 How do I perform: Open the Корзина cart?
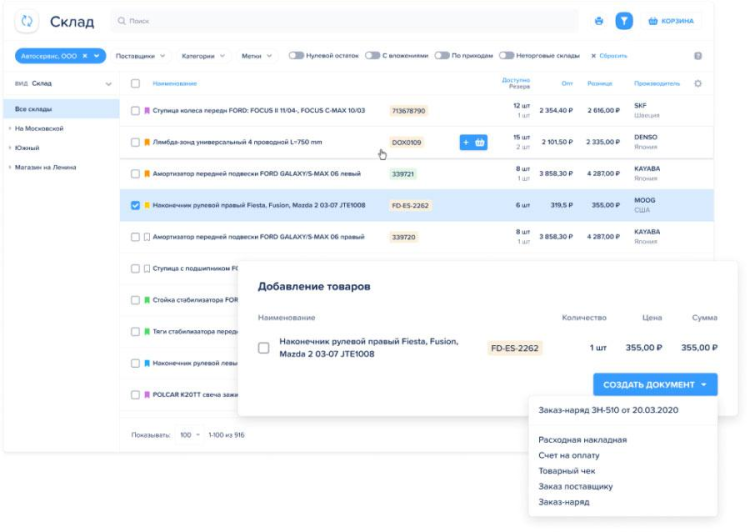click(x=670, y=20)
